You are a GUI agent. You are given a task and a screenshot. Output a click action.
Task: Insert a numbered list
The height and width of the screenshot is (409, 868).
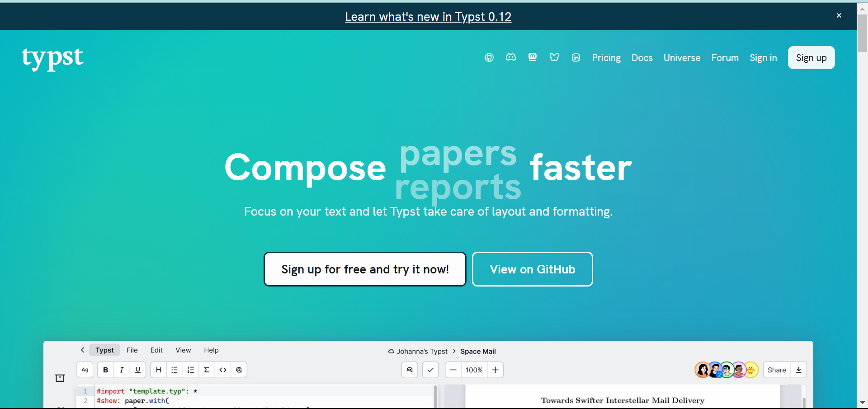point(191,370)
